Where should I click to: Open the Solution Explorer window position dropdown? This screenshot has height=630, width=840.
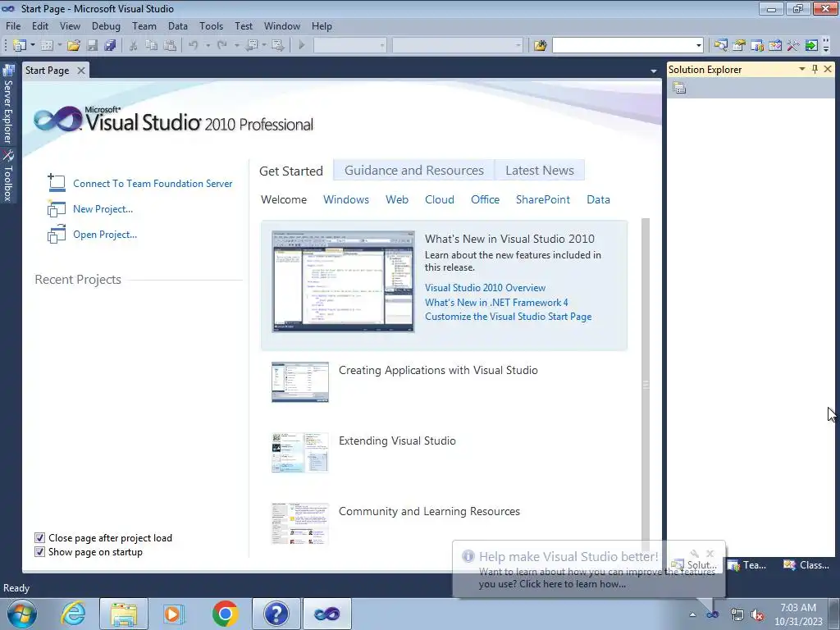click(802, 69)
